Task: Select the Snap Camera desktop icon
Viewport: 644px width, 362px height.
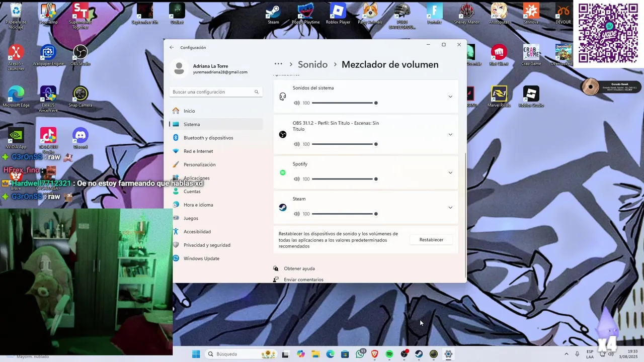Action: pos(80,97)
